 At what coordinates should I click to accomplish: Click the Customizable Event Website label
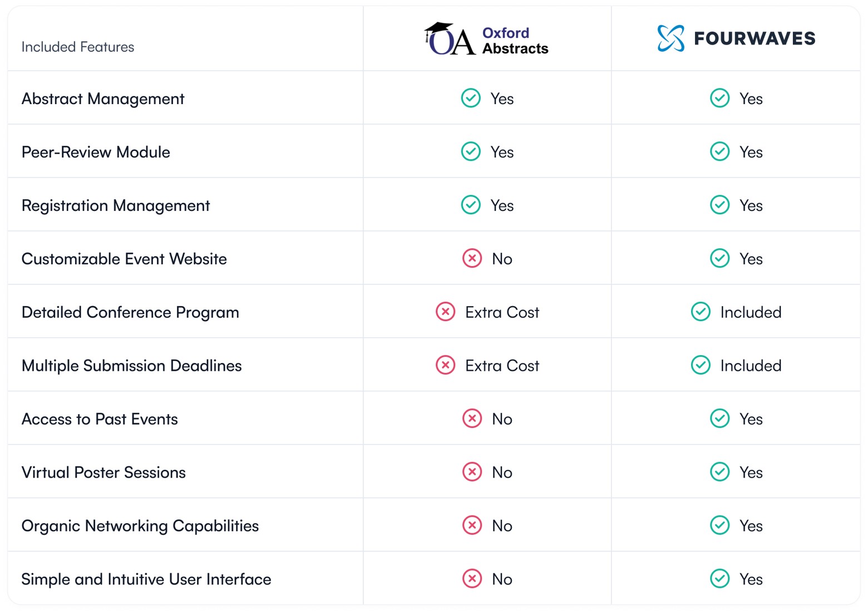pyautogui.click(x=124, y=259)
